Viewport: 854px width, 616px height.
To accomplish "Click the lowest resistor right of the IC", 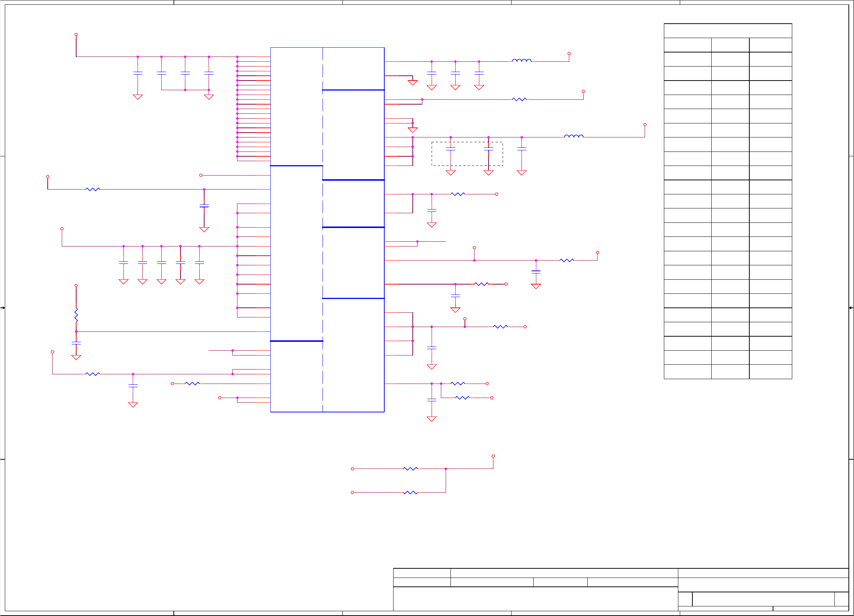I will pos(462,397).
